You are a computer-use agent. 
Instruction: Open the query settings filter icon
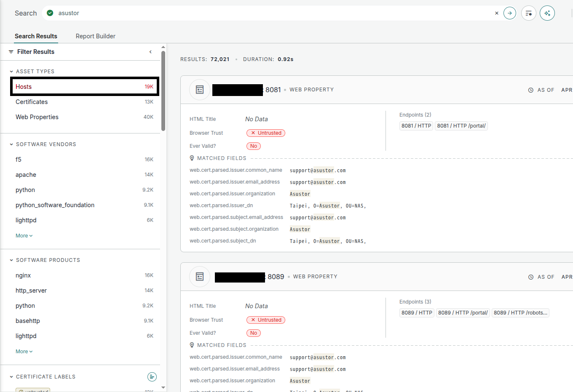529,13
